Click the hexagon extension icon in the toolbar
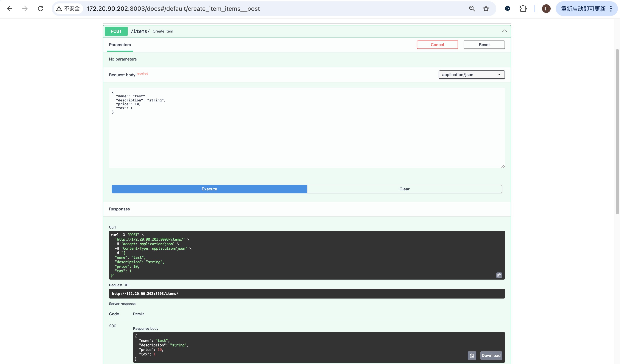This screenshot has width=620, height=364. pos(507,9)
